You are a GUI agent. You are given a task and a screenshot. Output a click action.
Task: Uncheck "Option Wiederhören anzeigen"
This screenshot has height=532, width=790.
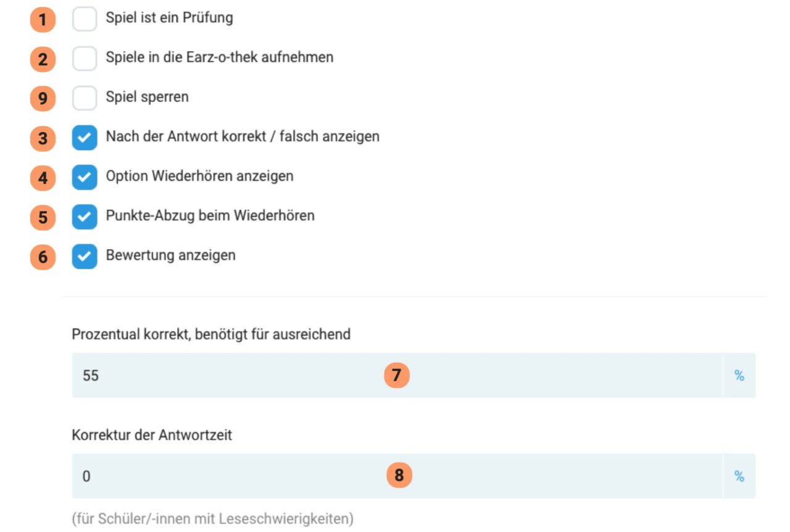point(85,177)
